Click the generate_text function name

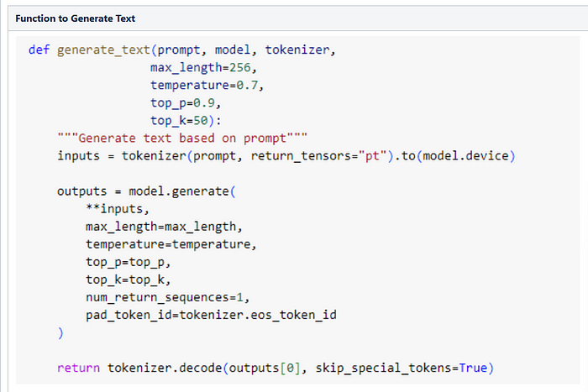(x=103, y=50)
